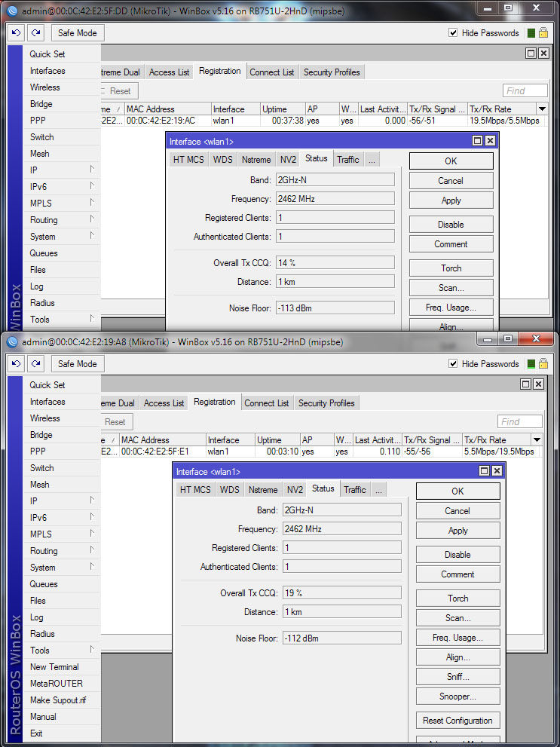Expand IPv6 submenu in top window
This screenshot has height=747, width=560.
[62, 187]
